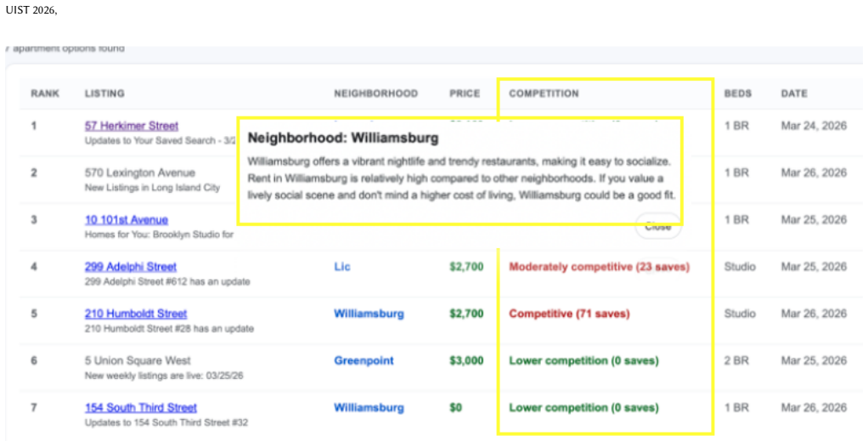Click the LISTING column header

(x=104, y=93)
